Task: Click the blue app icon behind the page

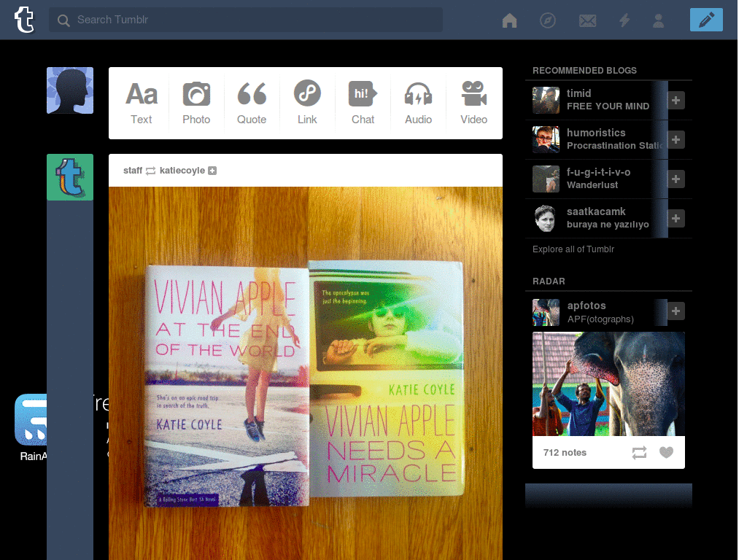Action: 31,419
